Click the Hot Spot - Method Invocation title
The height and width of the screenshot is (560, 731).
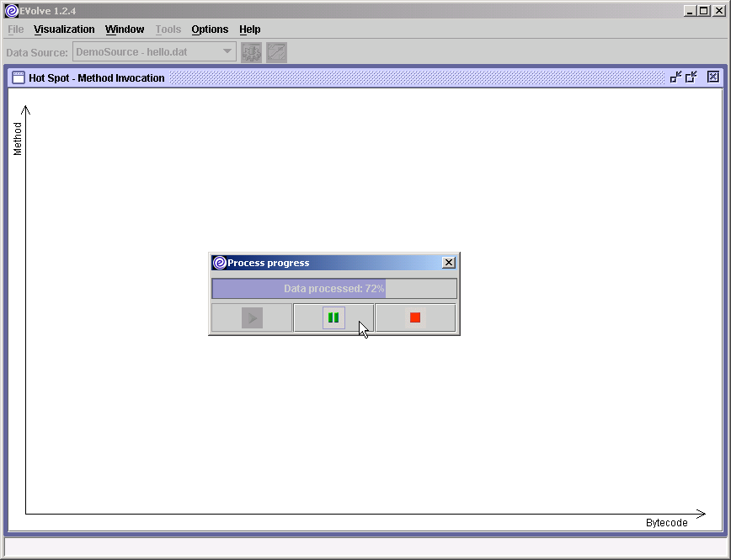click(x=97, y=77)
